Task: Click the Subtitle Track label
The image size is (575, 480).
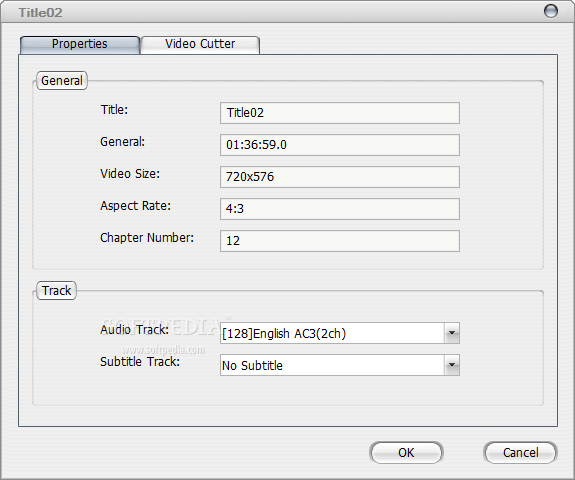Action: click(x=140, y=362)
